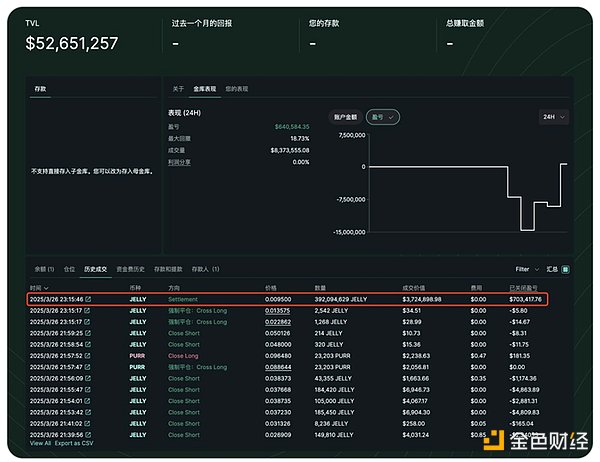
Task: Open link icon for 21:58:54 Close Short trade
Action: pyautogui.click(x=88, y=344)
